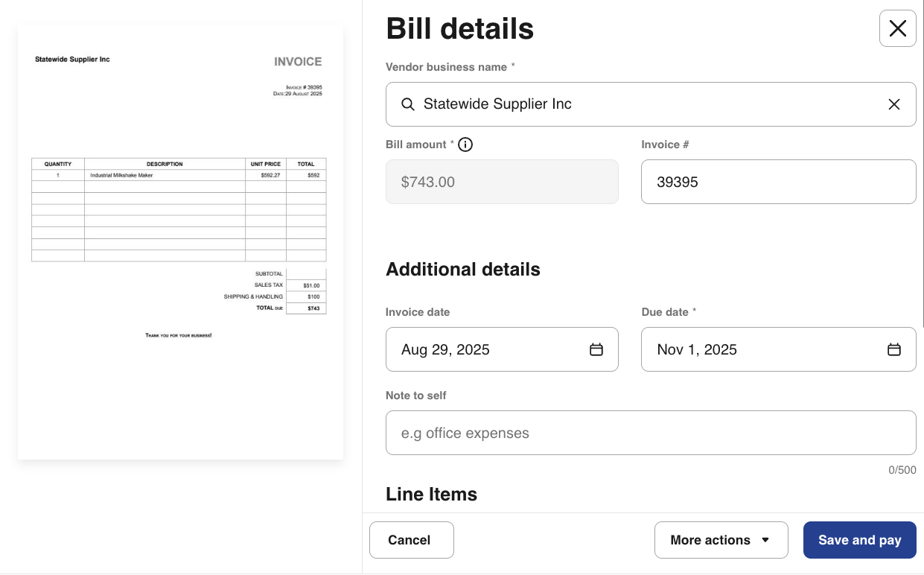
Task: Clear the vendor business name
Action: [894, 104]
